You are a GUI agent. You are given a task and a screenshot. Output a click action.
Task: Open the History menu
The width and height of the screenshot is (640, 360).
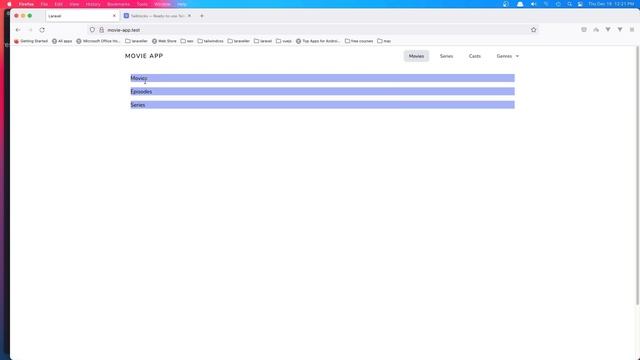pos(93,4)
